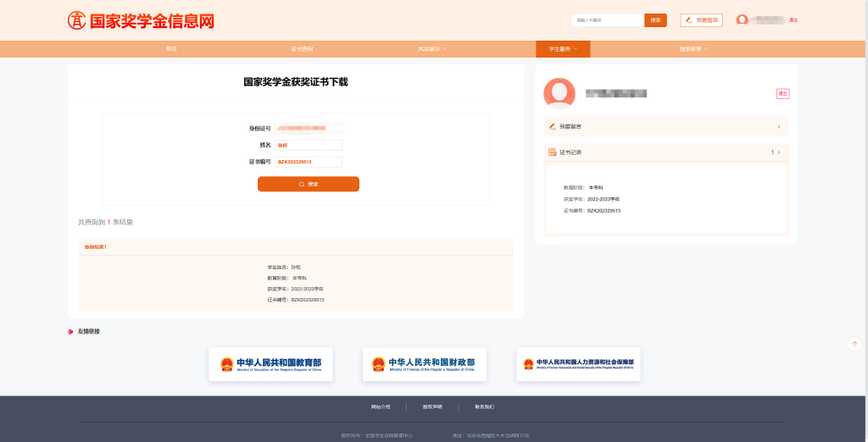Click 教育阶段 本专科 in certificate record card
Viewport: 868px width, 442px height.
click(583, 187)
